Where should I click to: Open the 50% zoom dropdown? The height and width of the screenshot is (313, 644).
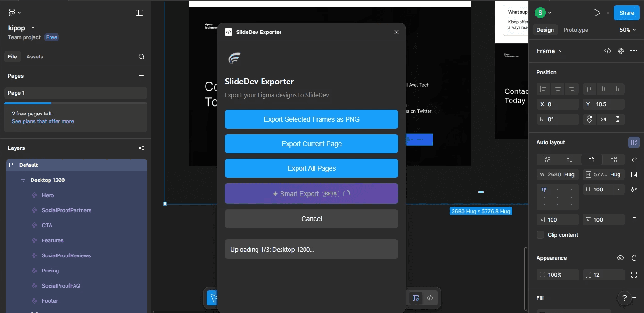coord(627,30)
